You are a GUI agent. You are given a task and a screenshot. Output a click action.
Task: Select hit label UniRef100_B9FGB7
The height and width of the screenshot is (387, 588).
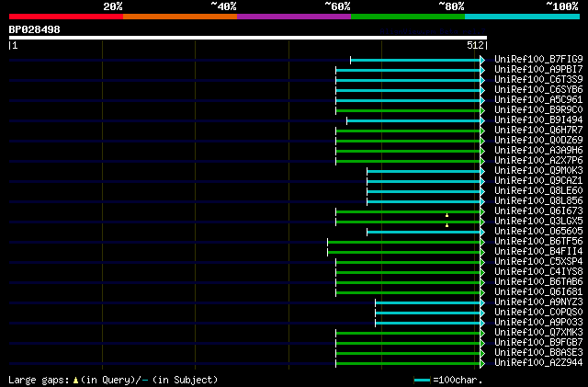pyautogui.click(x=538, y=343)
